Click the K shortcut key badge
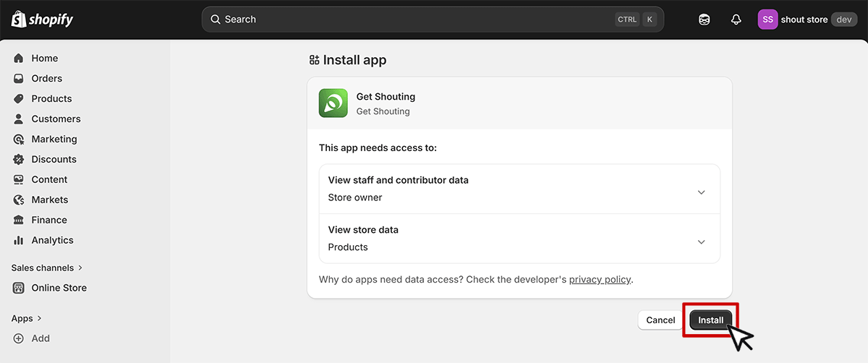Screen dimensions: 868x363 point(650,20)
